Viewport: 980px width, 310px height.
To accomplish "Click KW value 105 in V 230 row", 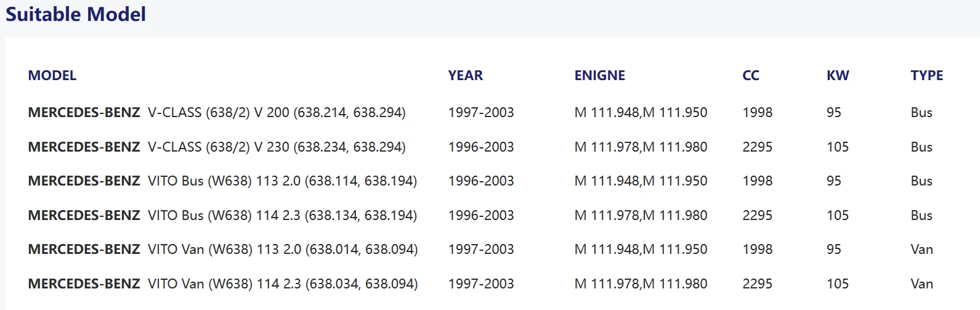I will (x=838, y=147).
